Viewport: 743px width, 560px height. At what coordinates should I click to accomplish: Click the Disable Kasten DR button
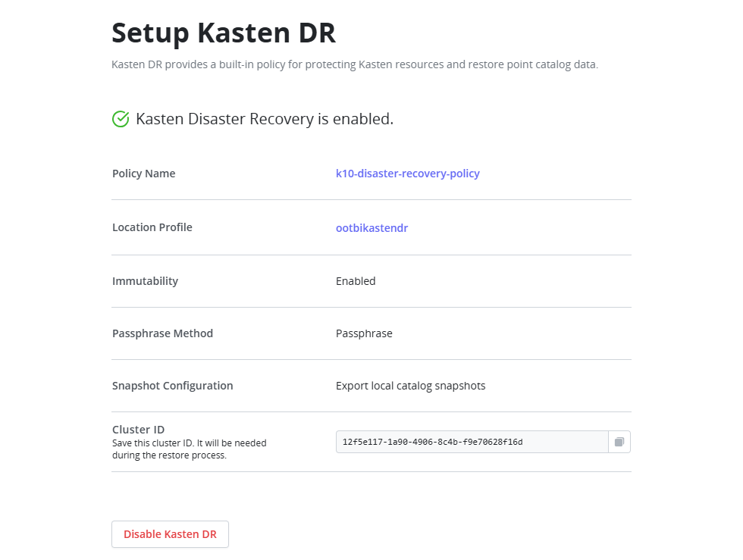(170, 534)
